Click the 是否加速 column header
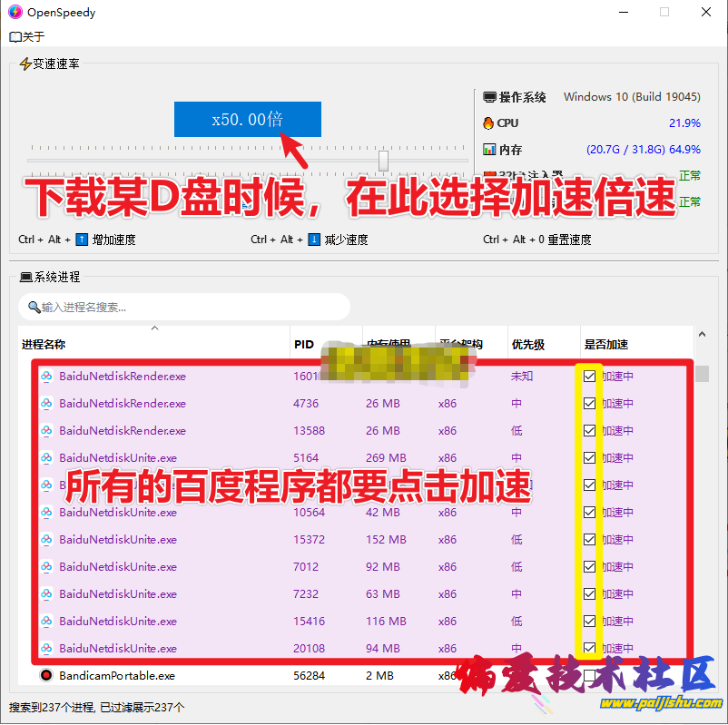This screenshot has height=725, width=728. (605, 344)
